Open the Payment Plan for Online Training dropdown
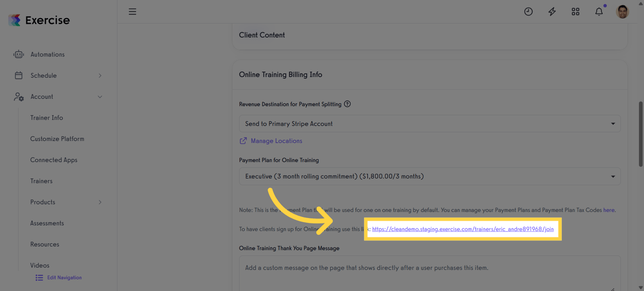The image size is (644, 291). [429, 176]
